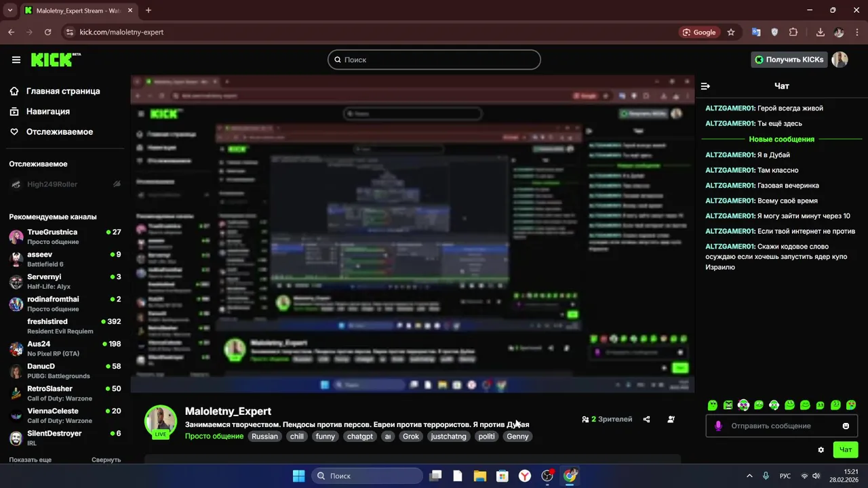The width and height of the screenshot is (868, 488).
Task: Go back in browser history
Action: click(11, 32)
